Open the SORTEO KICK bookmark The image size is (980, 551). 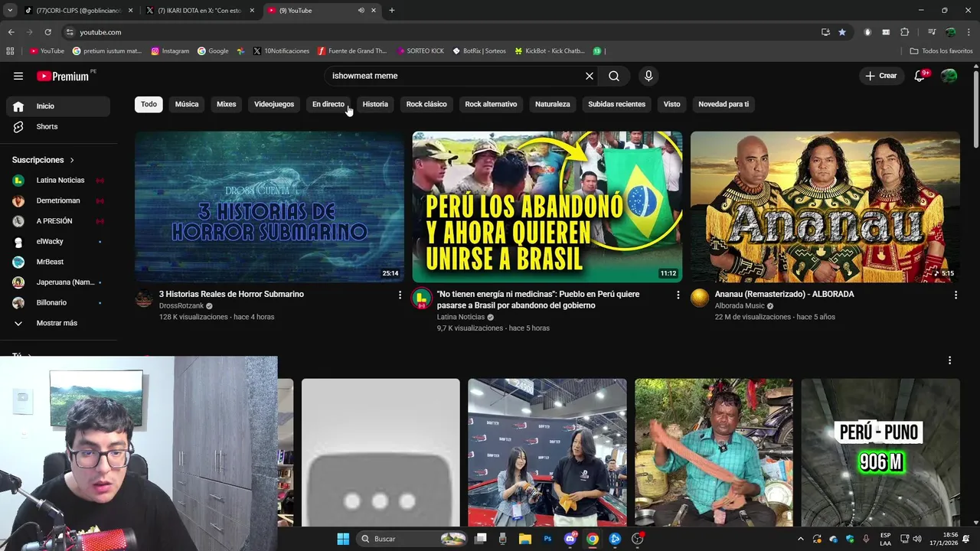coord(421,51)
